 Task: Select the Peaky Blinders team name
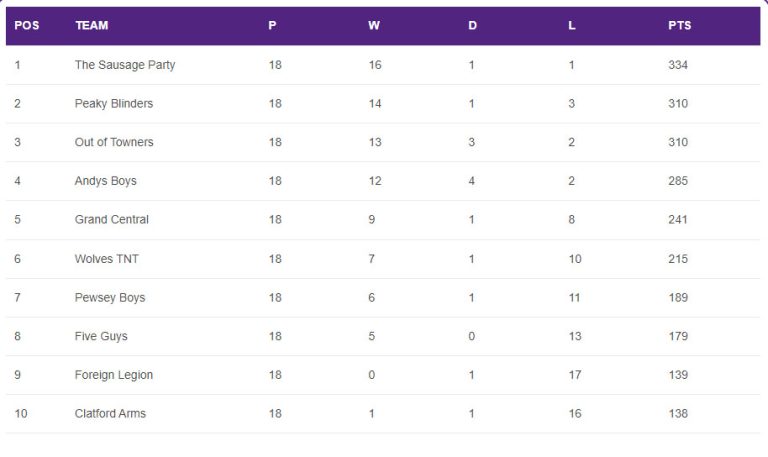click(x=114, y=104)
